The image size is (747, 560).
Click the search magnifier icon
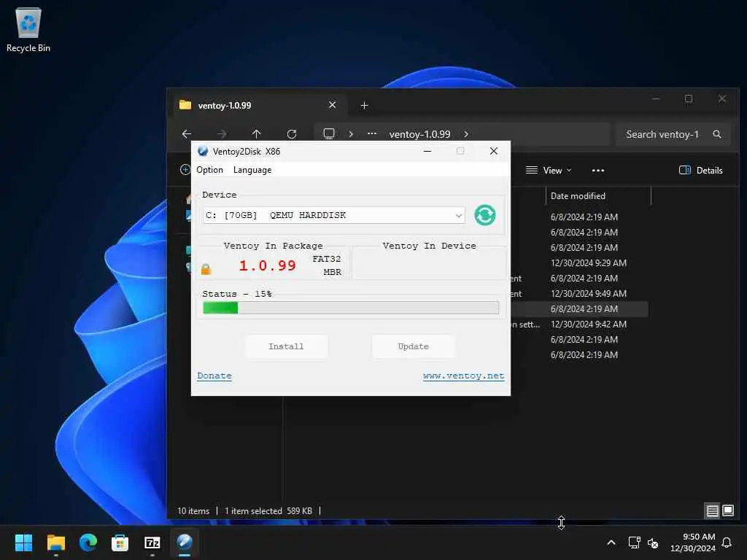coord(716,134)
